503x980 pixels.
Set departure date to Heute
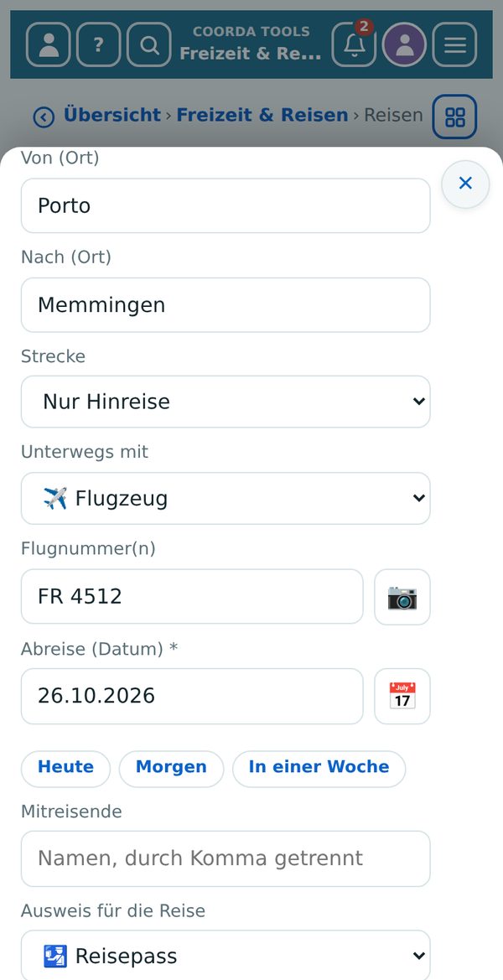[x=65, y=769]
